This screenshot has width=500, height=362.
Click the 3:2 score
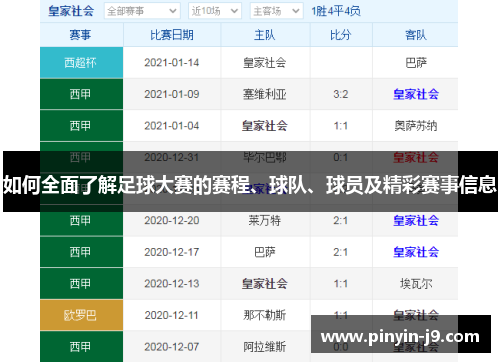(x=341, y=94)
